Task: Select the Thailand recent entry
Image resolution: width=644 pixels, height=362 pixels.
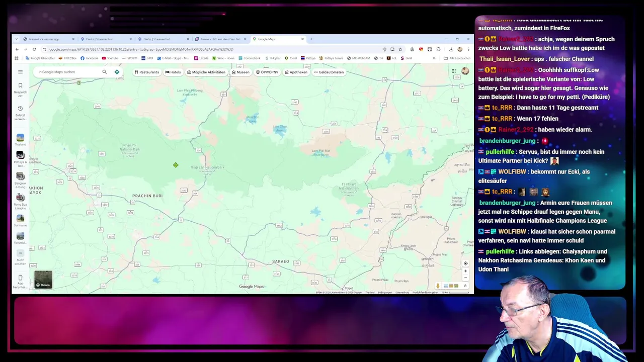Action: click(20, 140)
